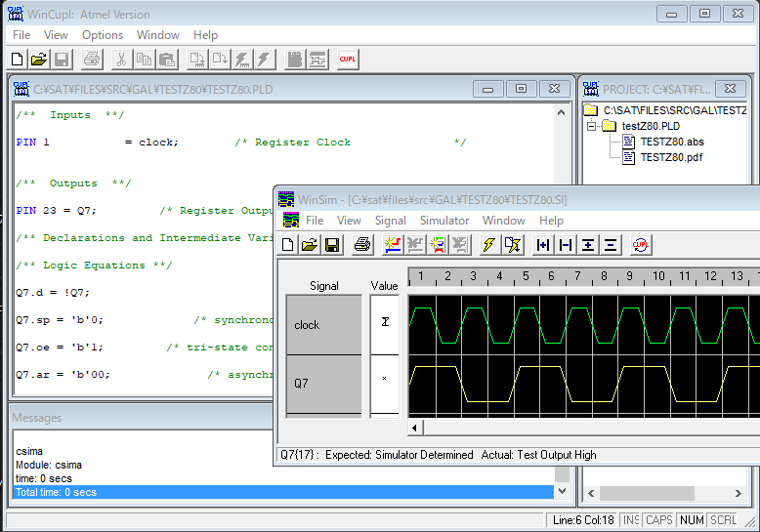
Task: Open a file with WinCupl toolbar folder icon
Action: point(39,60)
